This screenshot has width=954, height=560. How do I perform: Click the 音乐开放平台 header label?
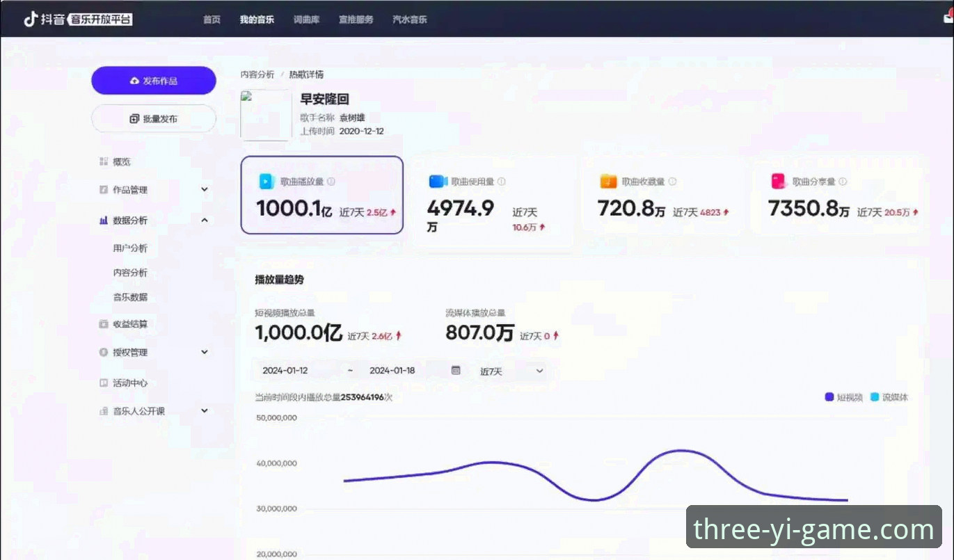point(101,19)
